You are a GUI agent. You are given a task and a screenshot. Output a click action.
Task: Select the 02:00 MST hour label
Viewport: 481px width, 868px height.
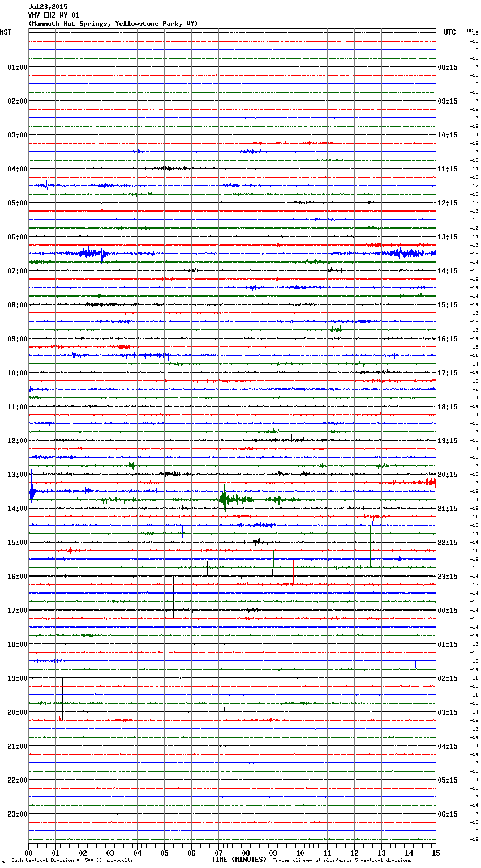[18, 101]
